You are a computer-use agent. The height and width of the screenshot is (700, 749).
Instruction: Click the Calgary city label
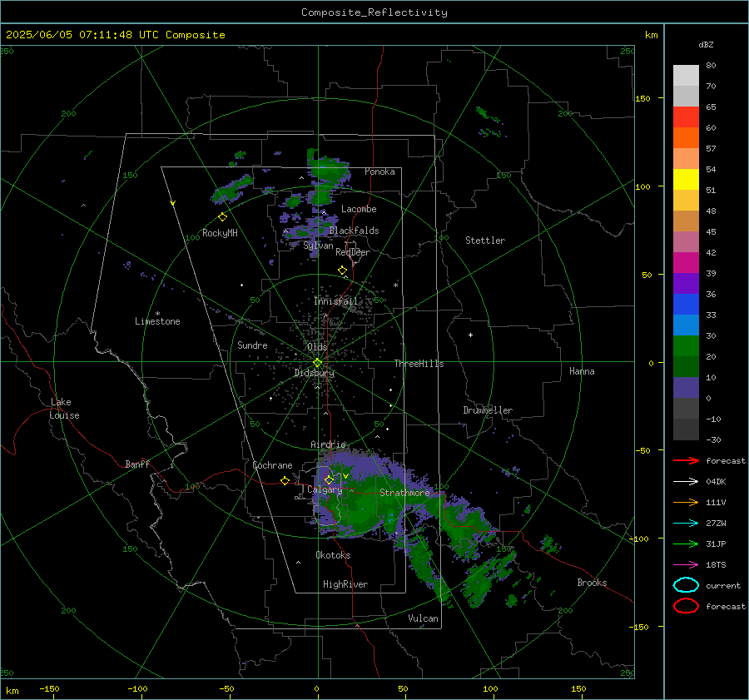(x=325, y=489)
